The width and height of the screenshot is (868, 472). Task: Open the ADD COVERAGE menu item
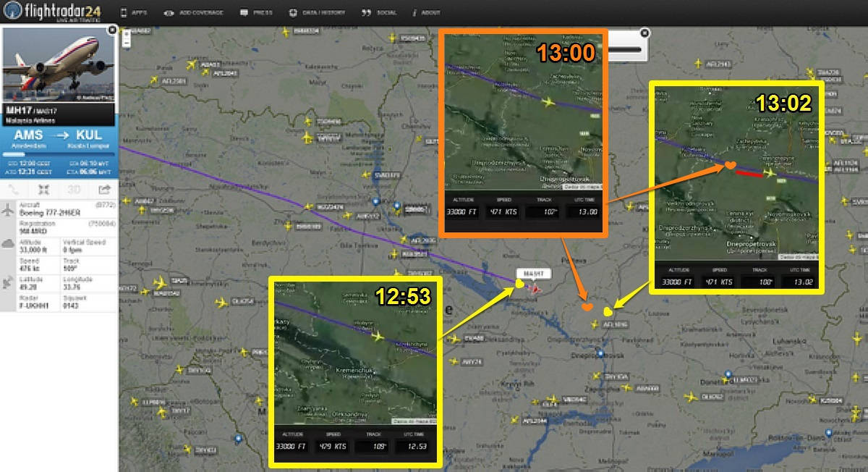coord(193,13)
